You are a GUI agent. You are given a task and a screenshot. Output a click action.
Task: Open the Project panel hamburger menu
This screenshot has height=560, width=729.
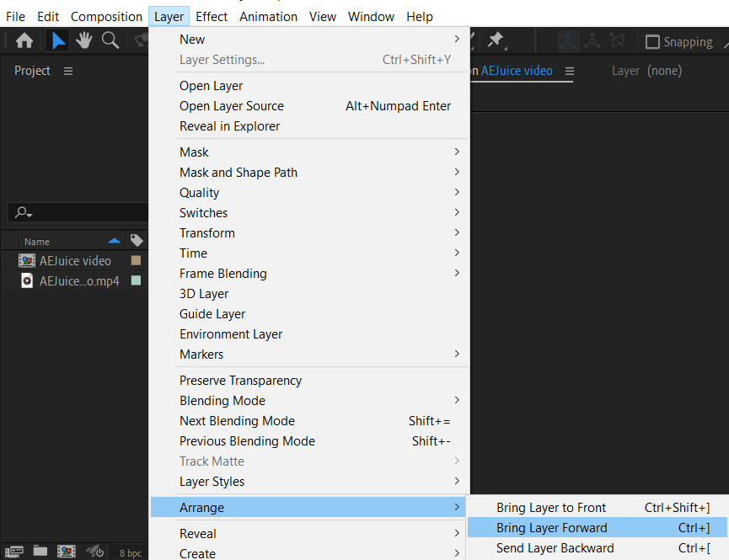[68, 71]
